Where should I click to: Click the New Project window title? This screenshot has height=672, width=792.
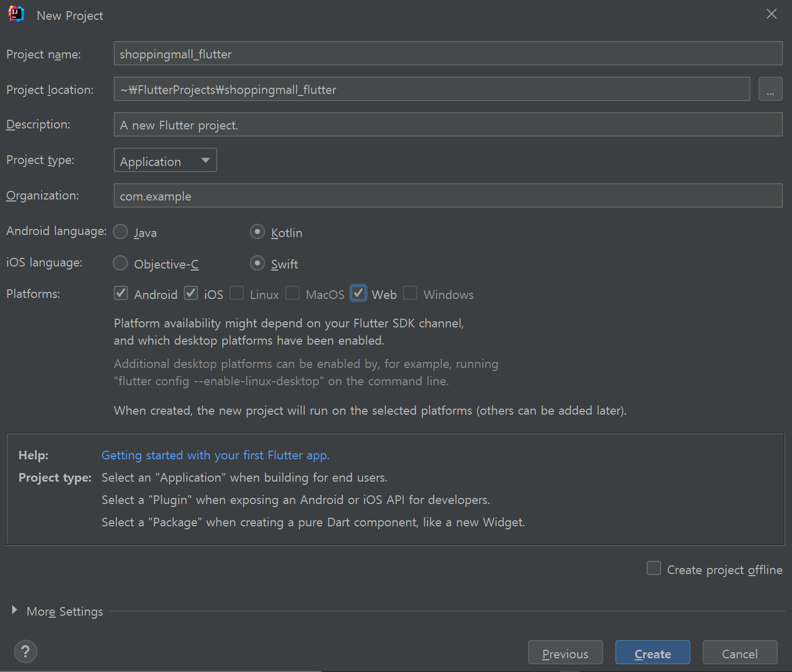point(70,16)
